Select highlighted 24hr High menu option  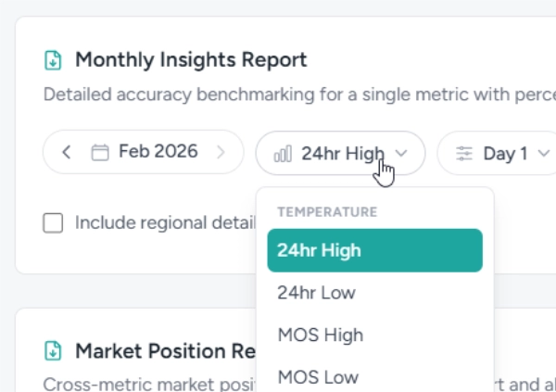coord(374,250)
